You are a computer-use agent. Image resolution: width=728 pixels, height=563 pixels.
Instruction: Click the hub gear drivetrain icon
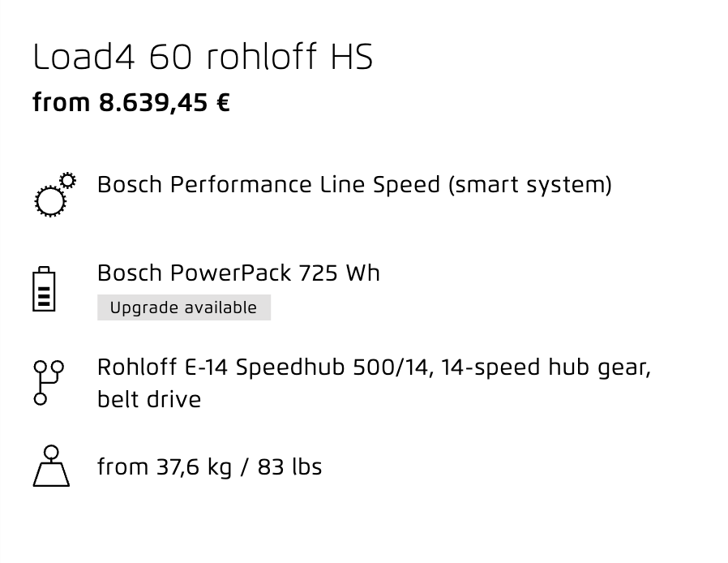49,383
